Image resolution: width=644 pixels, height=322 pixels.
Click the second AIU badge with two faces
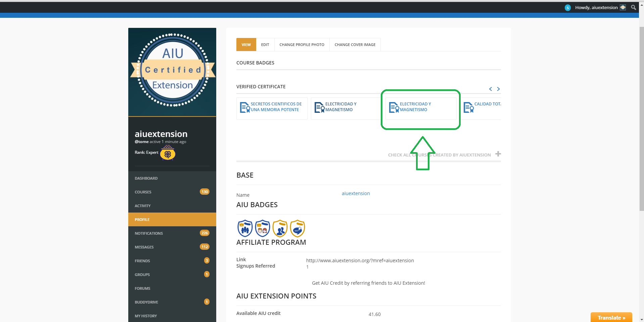coord(263,229)
